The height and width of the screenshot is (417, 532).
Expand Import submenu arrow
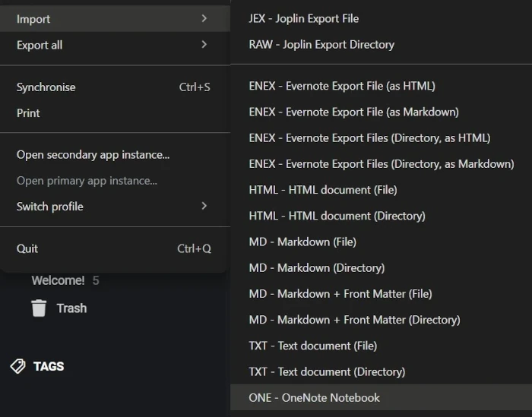point(204,18)
